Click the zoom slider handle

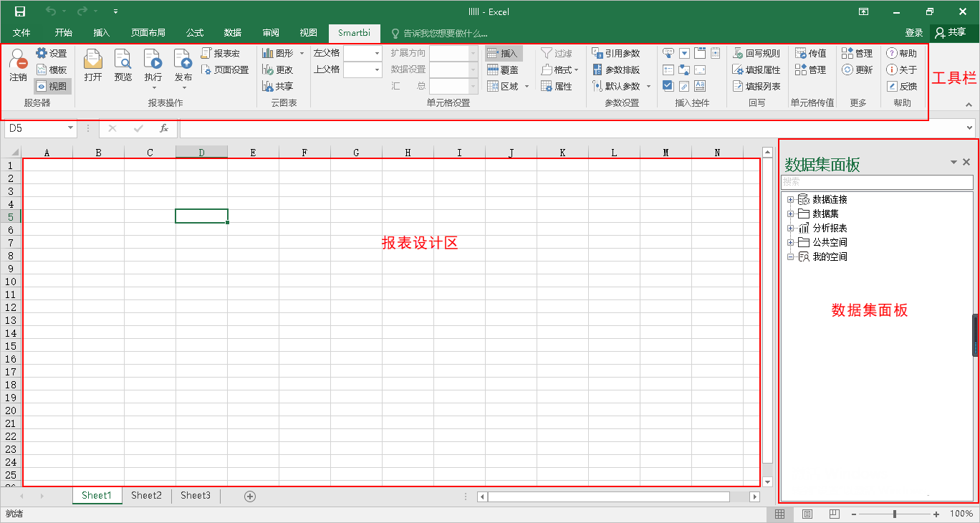click(x=894, y=514)
